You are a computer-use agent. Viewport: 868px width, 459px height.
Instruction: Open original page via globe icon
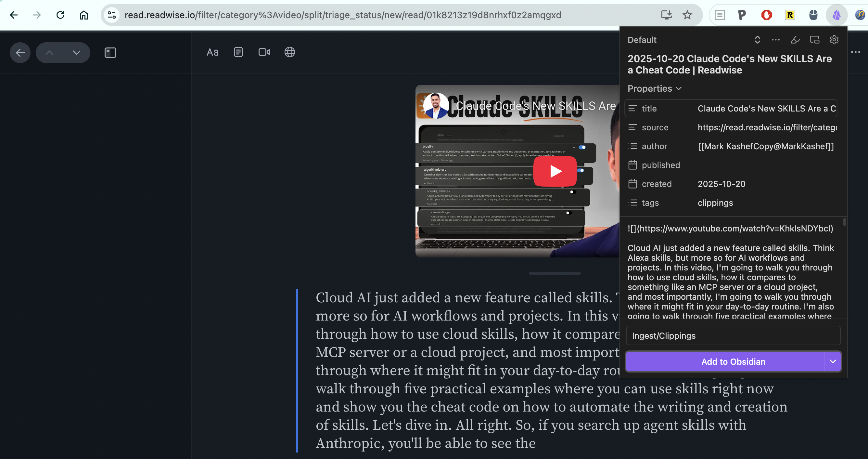(289, 52)
